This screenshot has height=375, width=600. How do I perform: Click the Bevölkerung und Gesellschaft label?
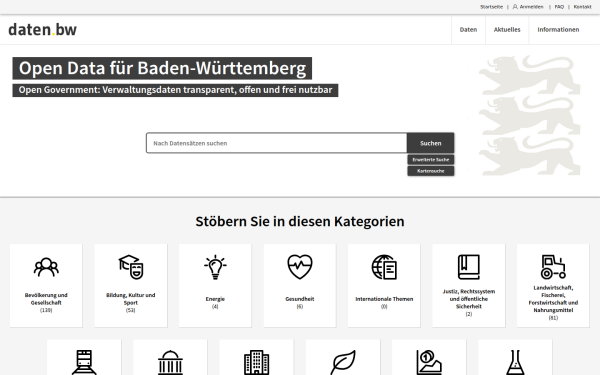click(x=46, y=299)
